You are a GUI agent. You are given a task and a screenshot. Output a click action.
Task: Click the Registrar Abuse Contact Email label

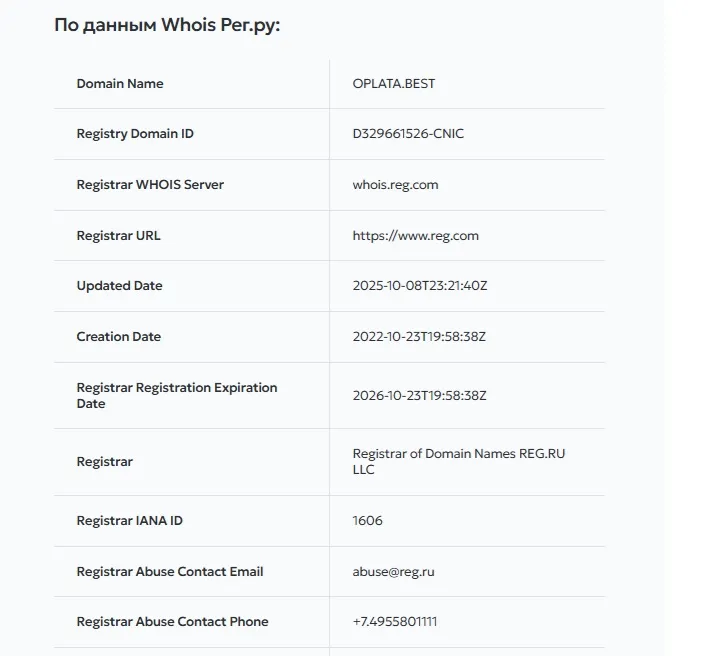point(170,572)
